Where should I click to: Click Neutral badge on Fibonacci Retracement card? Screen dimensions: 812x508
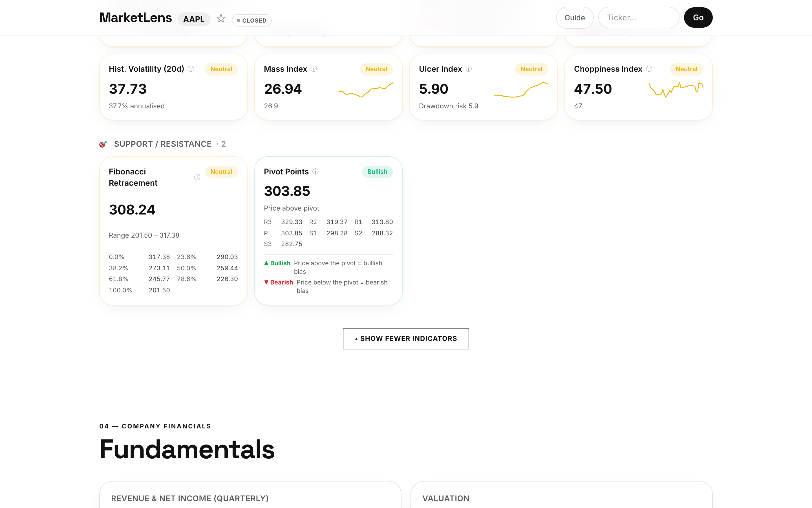pos(221,172)
